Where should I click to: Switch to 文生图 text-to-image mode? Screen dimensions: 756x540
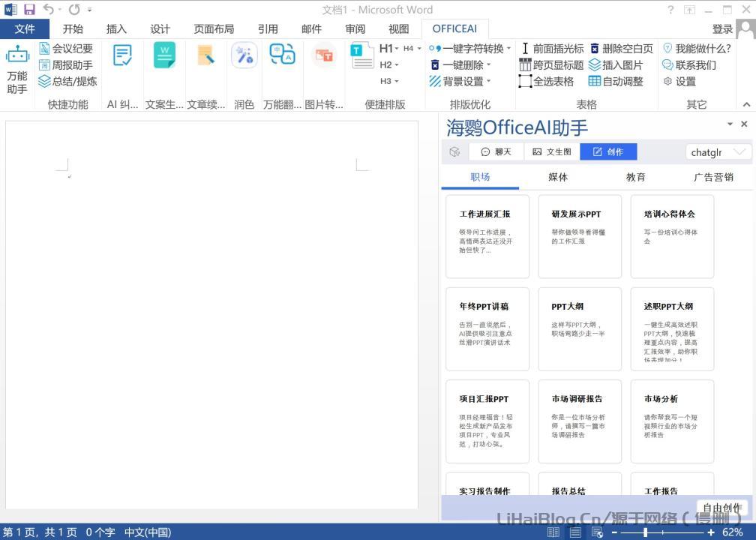click(x=551, y=151)
